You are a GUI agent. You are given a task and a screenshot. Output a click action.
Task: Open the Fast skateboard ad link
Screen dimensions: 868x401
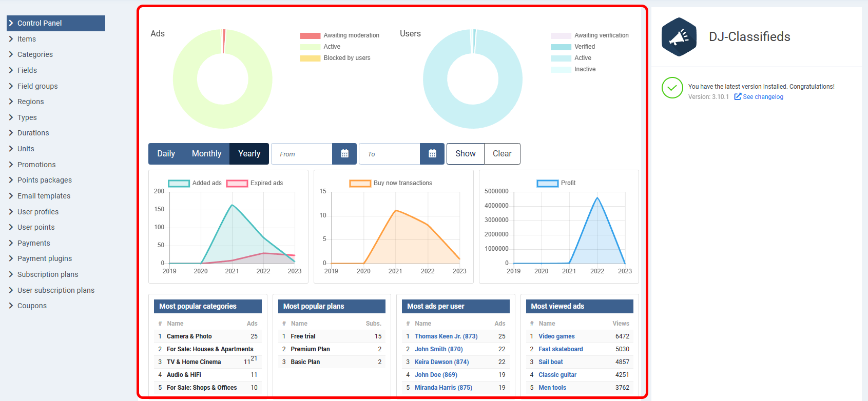561,349
